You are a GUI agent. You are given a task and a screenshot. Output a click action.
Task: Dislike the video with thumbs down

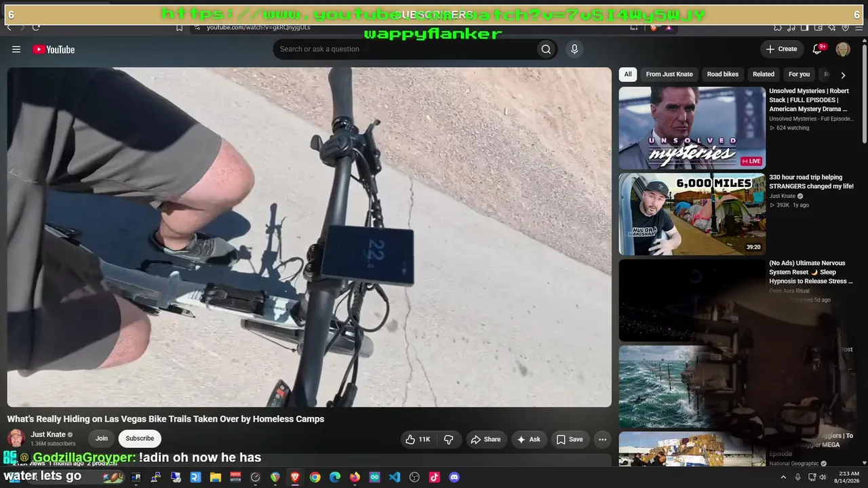(x=448, y=439)
